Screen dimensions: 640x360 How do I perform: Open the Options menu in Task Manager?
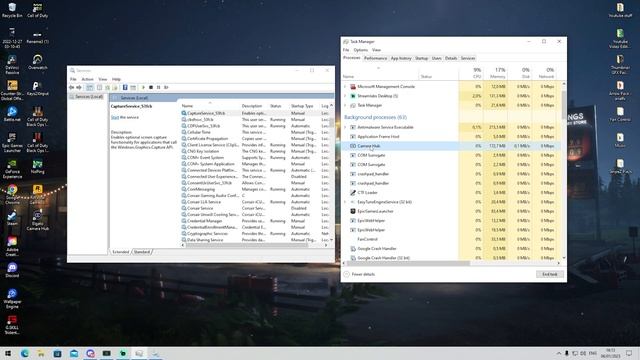[361, 50]
